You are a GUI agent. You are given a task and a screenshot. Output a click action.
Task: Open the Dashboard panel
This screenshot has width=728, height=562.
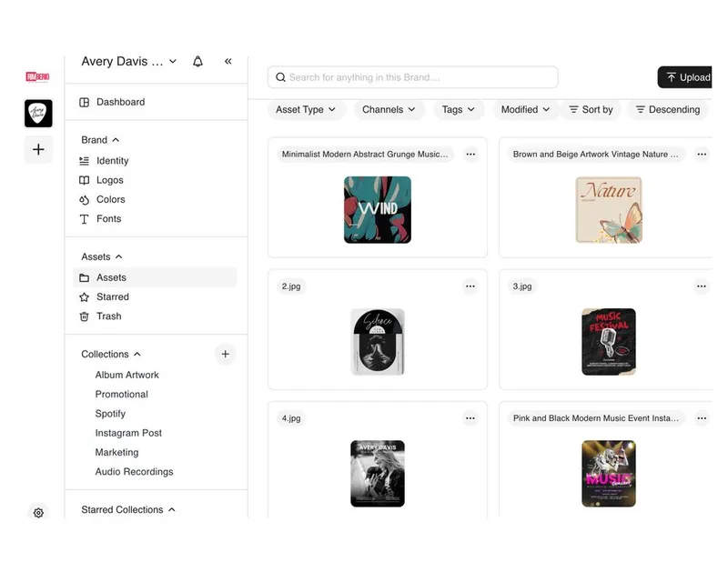[x=118, y=102]
